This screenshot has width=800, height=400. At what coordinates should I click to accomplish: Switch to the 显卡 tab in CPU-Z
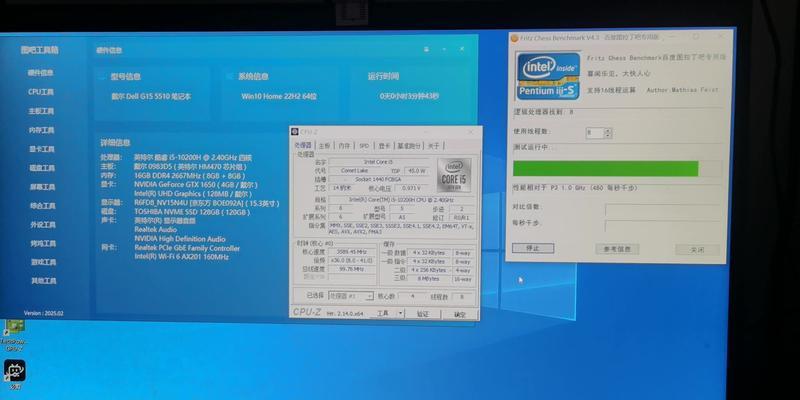coord(384,145)
